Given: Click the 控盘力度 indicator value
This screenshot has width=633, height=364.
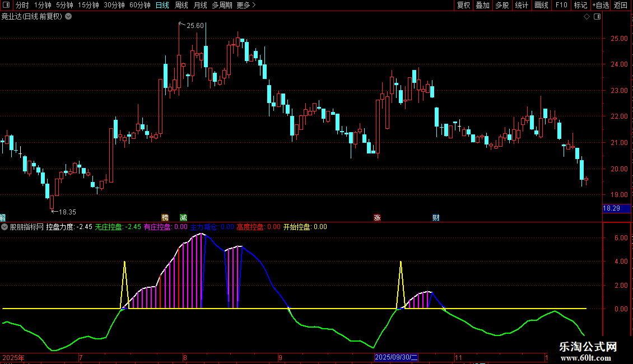Looking at the screenshot, I should click(69, 227).
